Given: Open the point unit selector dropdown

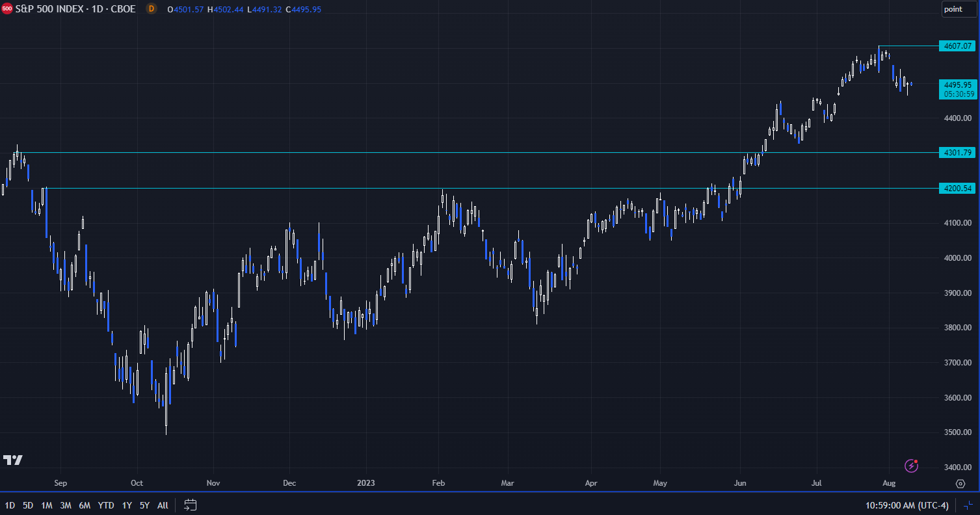Looking at the screenshot, I should click(959, 9).
